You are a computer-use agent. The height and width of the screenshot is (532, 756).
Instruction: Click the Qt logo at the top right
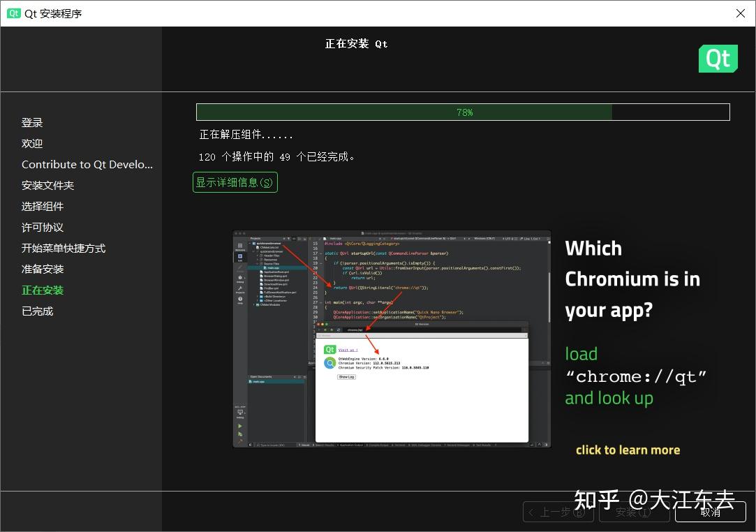[718, 59]
